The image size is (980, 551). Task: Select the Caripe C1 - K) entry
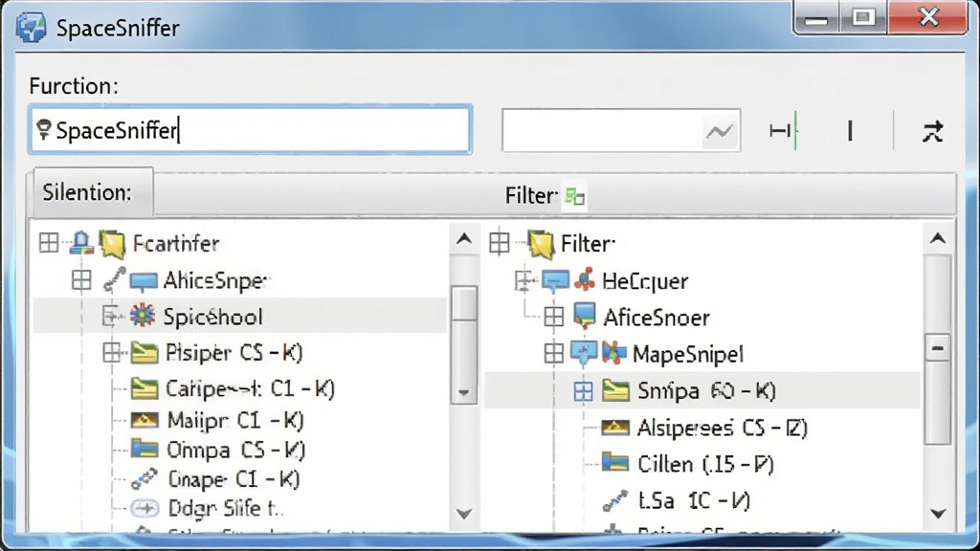click(250, 388)
